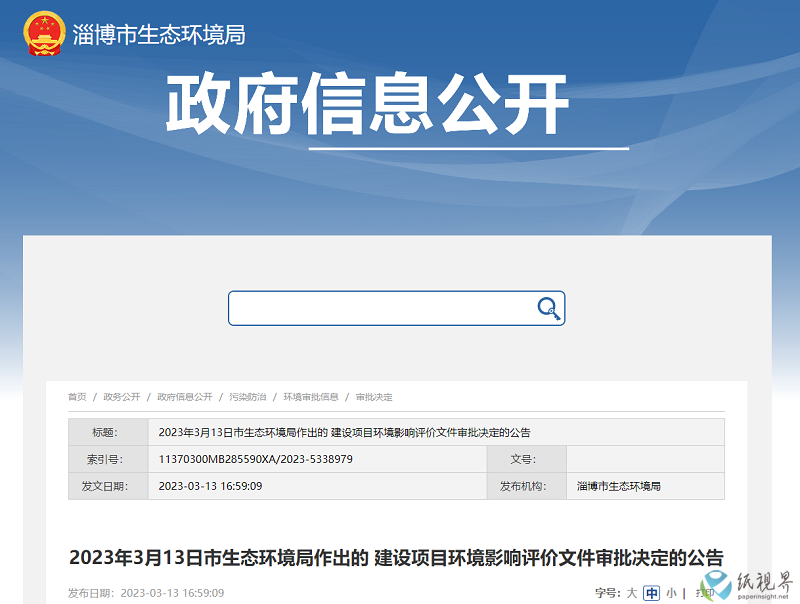Click the 政府信息公开 banner heading
The width and height of the screenshot is (800, 604).
point(367,104)
